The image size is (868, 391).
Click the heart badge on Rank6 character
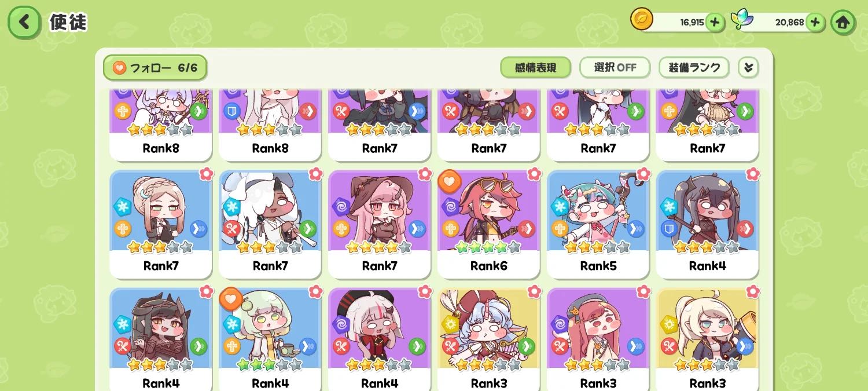tap(449, 181)
